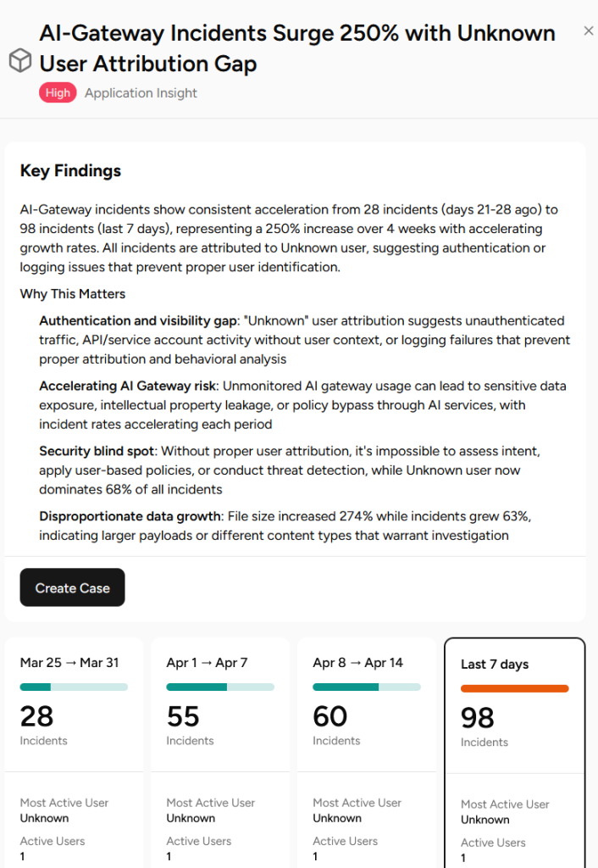The width and height of the screenshot is (598, 868).
Task: Click the Apr 1 teal progress bar
Action: (x=220, y=687)
